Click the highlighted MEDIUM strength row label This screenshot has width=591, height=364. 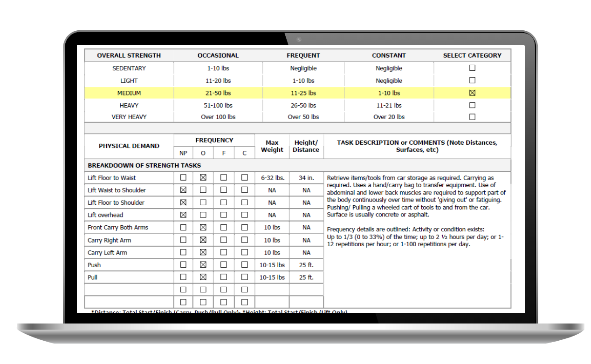pyautogui.click(x=129, y=93)
